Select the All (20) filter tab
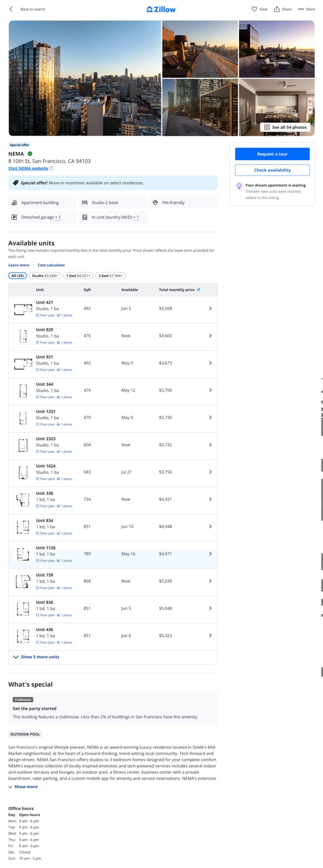This screenshot has width=323, height=868. point(17,276)
